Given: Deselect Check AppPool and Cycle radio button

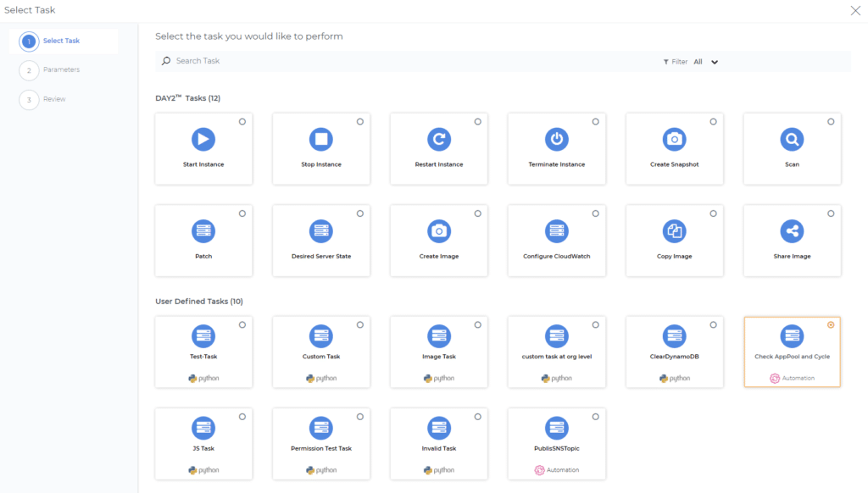Looking at the screenshot, I should click(x=830, y=324).
